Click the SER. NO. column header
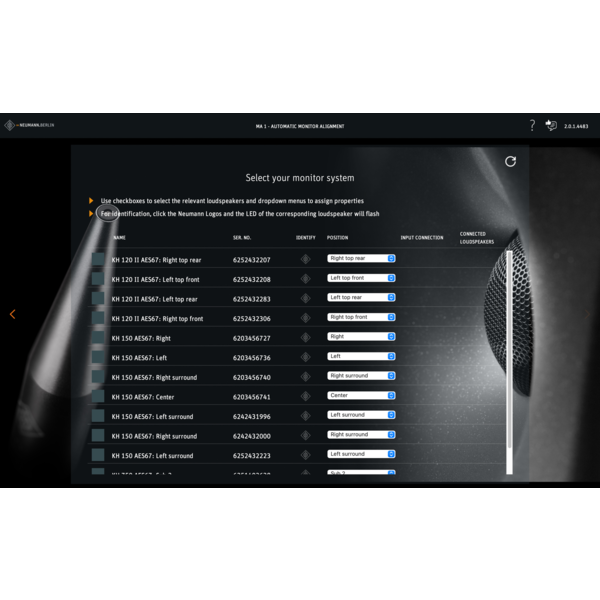The height and width of the screenshot is (600, 600). 242,238
